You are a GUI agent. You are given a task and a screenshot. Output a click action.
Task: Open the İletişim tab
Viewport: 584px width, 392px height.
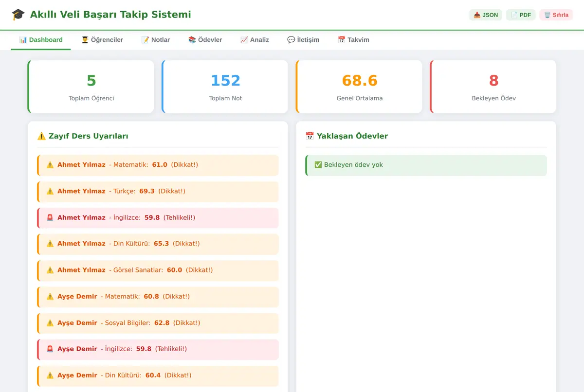click(303, 40)
